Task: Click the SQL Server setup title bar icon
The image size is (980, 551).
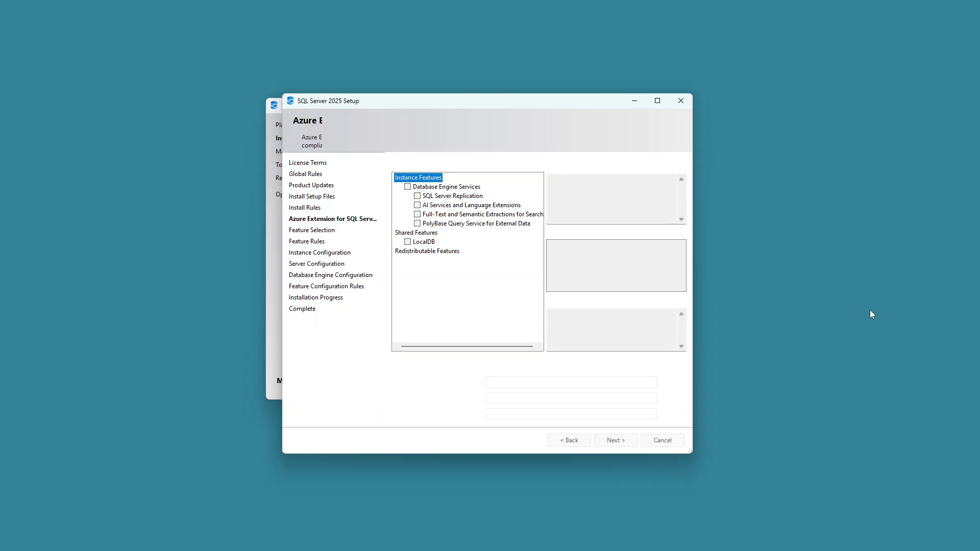Action: coord(290,101)
